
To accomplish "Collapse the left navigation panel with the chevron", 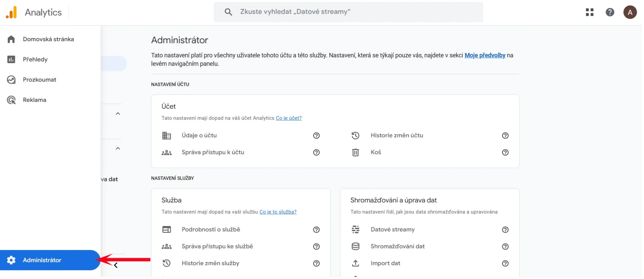I will tap(116, 266).
